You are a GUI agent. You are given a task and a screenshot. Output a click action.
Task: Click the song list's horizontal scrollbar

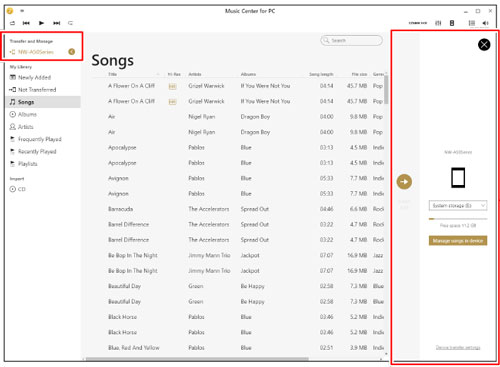(197, 359)
